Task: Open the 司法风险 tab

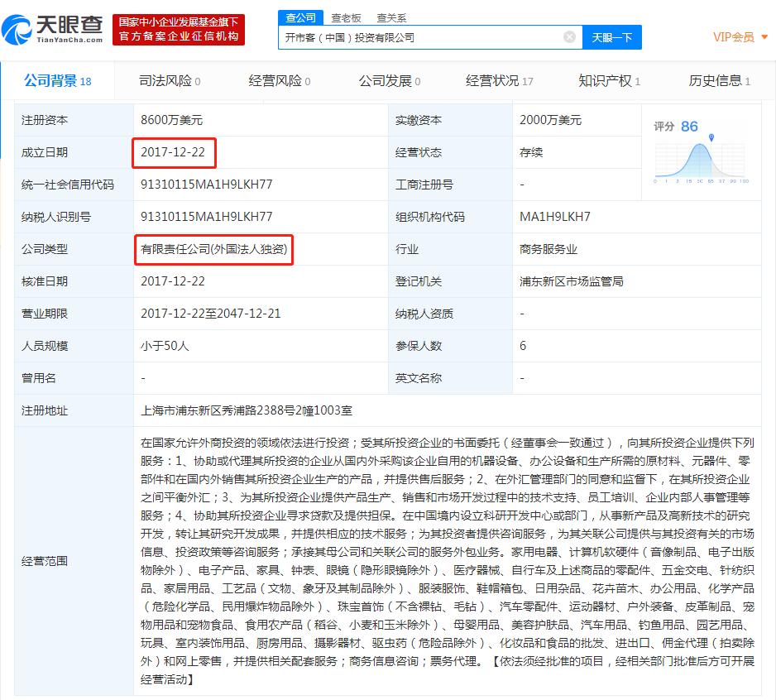Action: coord(170,81)
